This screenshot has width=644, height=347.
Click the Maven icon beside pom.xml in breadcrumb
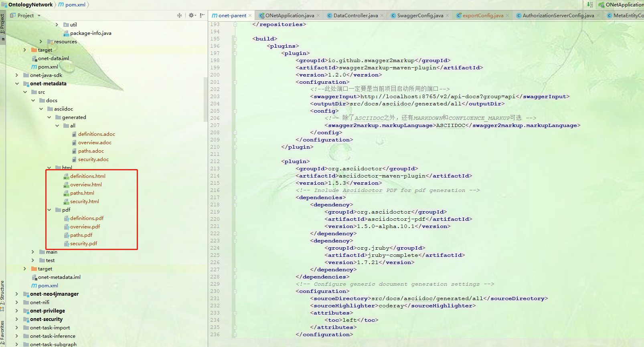click(61, 4)
